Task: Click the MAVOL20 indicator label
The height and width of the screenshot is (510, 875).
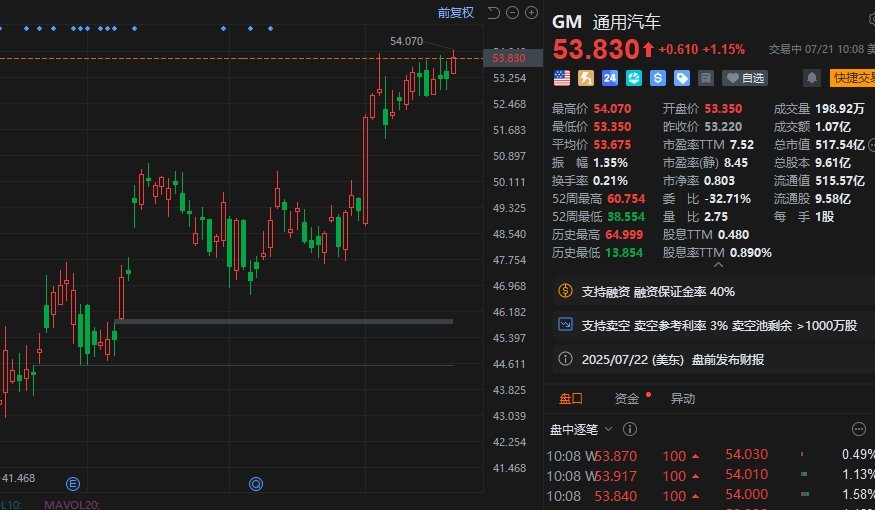Action: [x=71, y=505]
